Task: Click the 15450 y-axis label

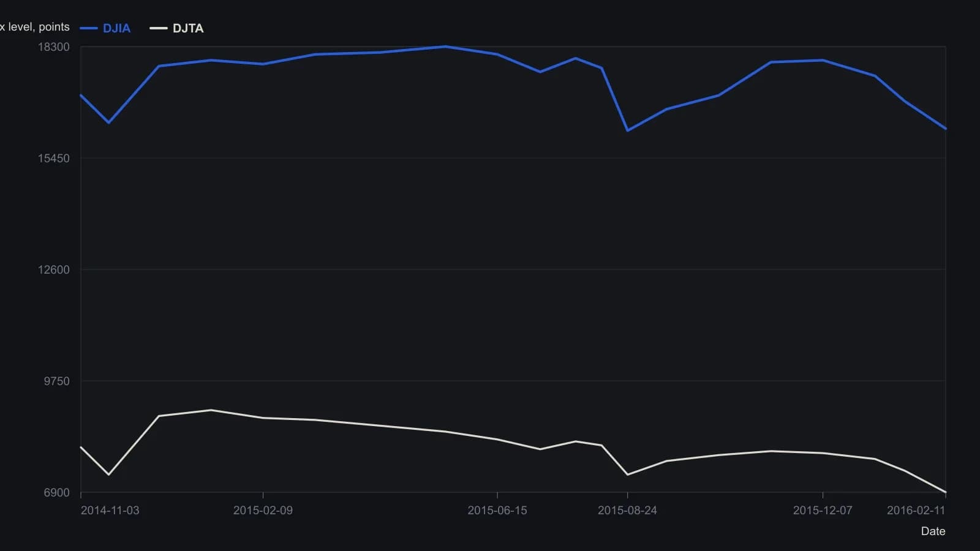Action: point(54,159)
